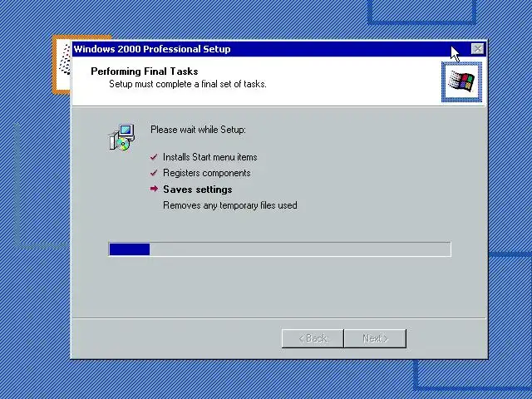The image size is (532, 399).
Task: Click the Windows flag logo icon
Action: pos(461,81)
